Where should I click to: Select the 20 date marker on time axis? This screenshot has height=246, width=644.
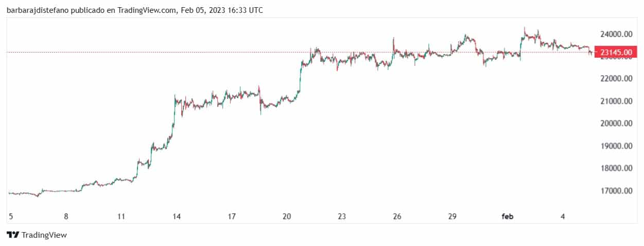[287, 217]
